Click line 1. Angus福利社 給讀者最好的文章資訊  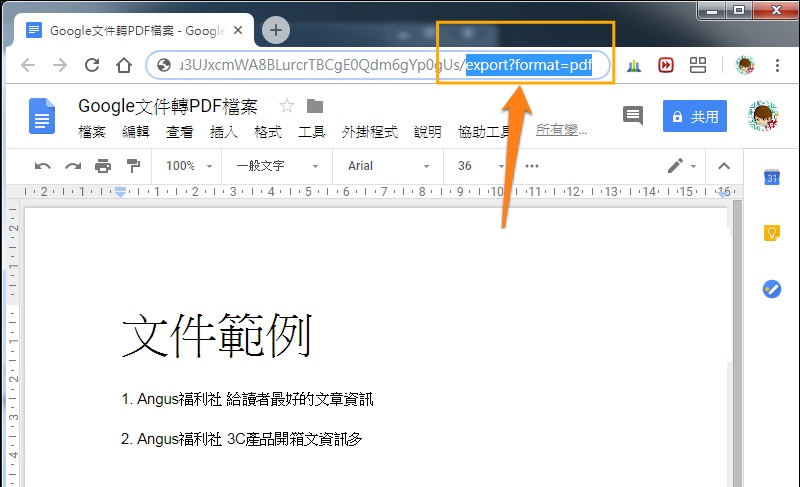247,399
